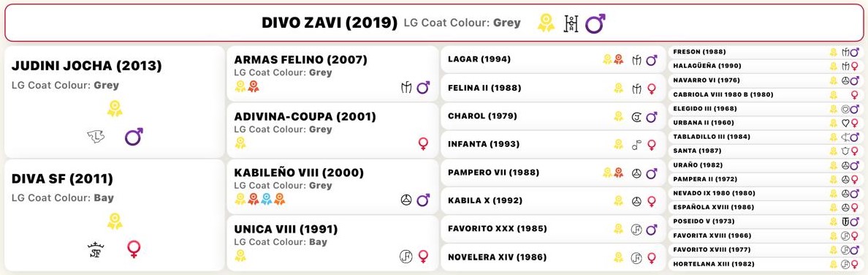Click the female symbol in ADIVINA-COUPA card
The image size is (868, 275).
click(x=424, y=143)
